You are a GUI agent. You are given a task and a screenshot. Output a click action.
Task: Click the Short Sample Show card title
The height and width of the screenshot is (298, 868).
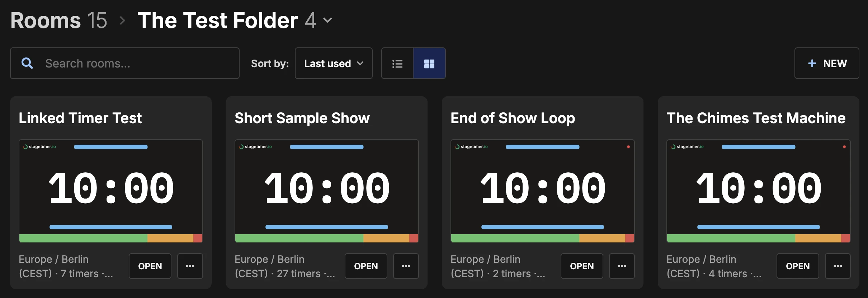click(x=302, y=118)
